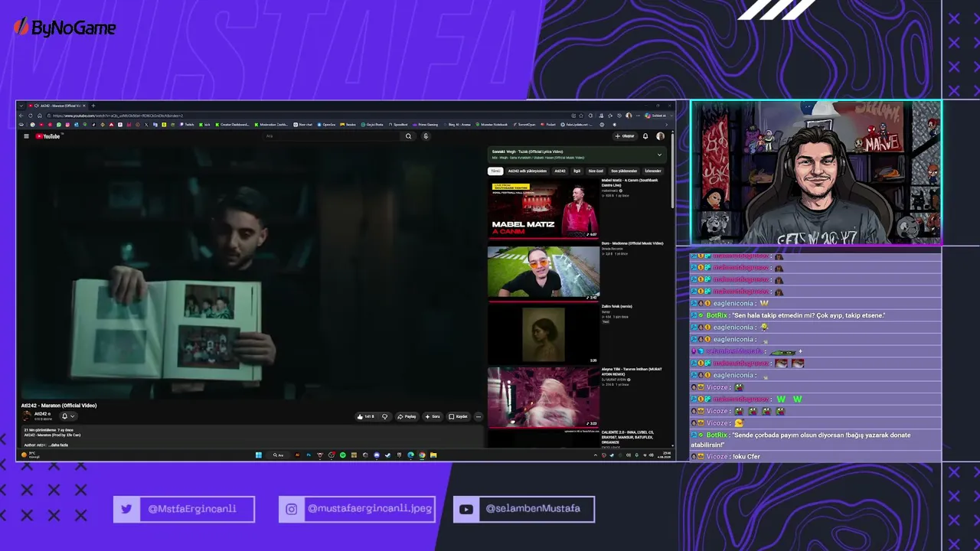Image resolution: width=980 pixels, height=551 pixels.
Task: Go to the browser home page icon
Action: [x=40, y=116]
